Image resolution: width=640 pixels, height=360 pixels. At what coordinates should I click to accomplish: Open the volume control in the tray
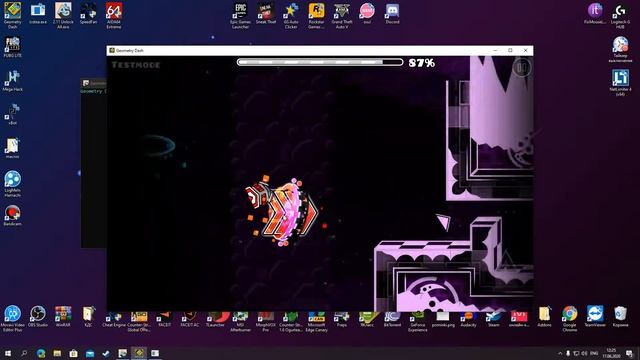tap(584, 353)
